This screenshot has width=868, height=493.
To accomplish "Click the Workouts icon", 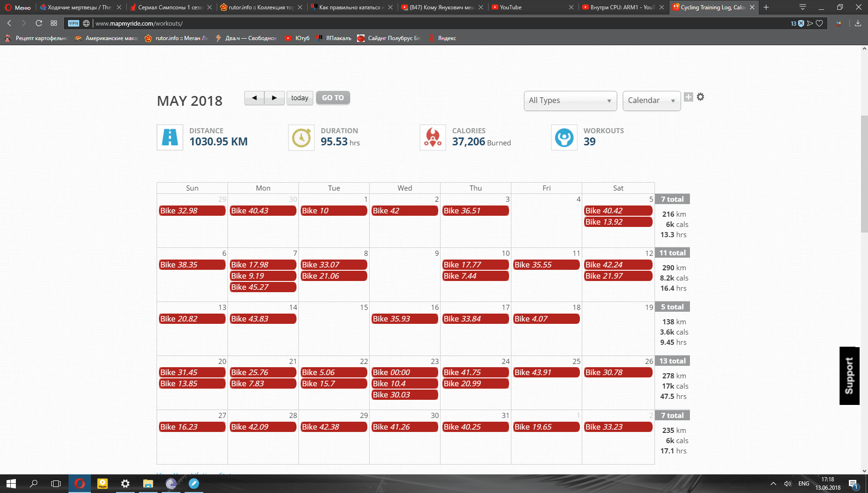I will [x=564, y=137].
